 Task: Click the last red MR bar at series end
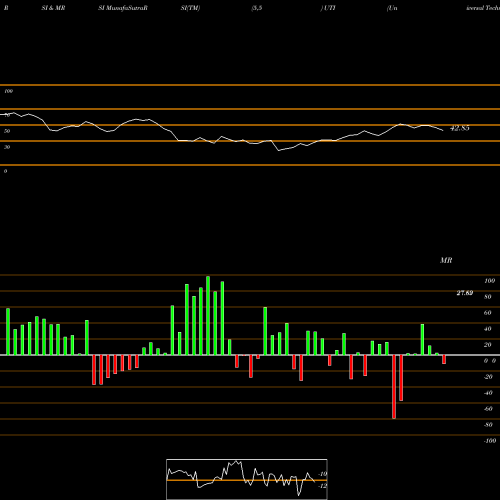click(444, 359)
